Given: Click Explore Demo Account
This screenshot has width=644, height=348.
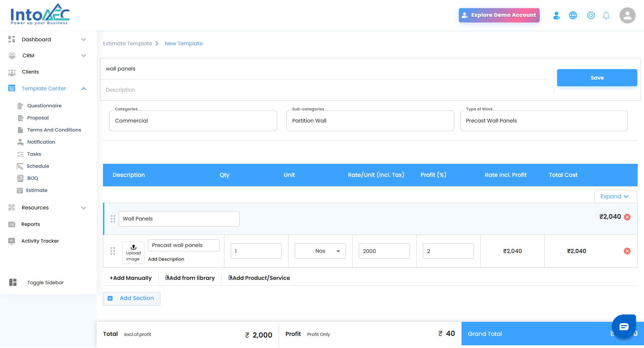Looking at the screenshot, I should coord(499,15).
